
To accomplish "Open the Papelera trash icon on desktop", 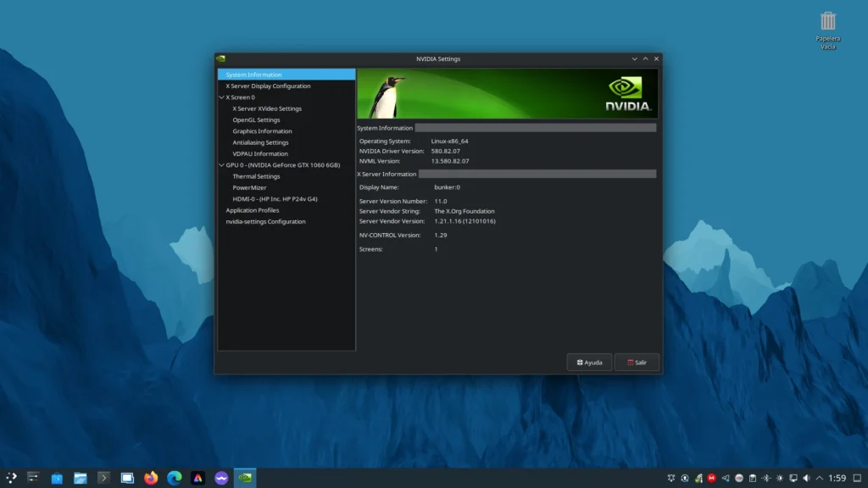I will [x=828, y=21].
